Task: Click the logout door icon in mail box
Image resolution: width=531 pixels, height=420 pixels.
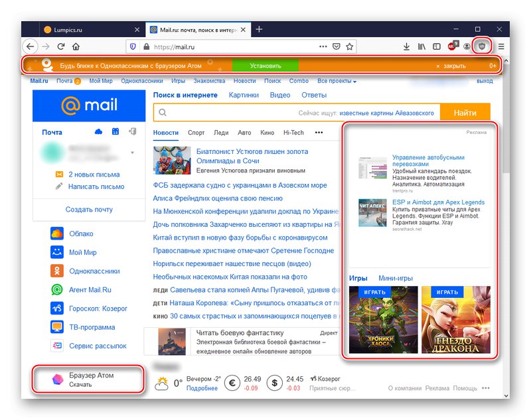Action: [133, 131]
